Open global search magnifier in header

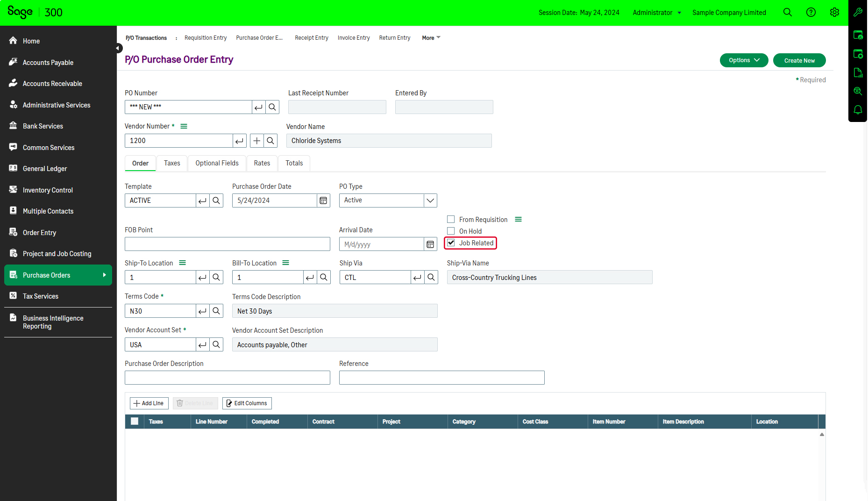(x=787, y=13)
